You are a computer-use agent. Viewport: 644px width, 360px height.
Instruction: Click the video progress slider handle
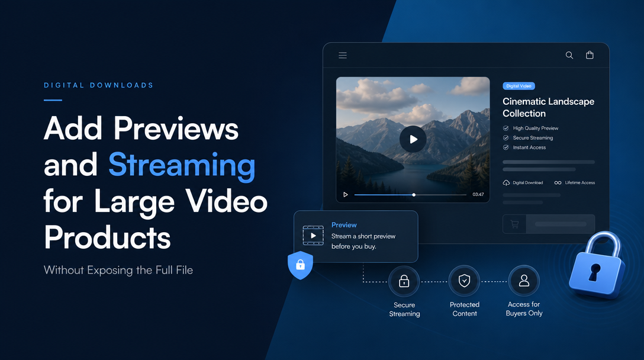(414, 195)
